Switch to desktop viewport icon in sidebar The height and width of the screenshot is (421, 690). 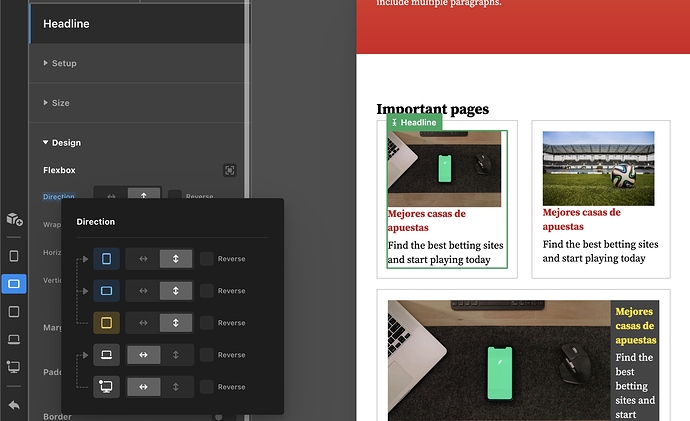14,366
